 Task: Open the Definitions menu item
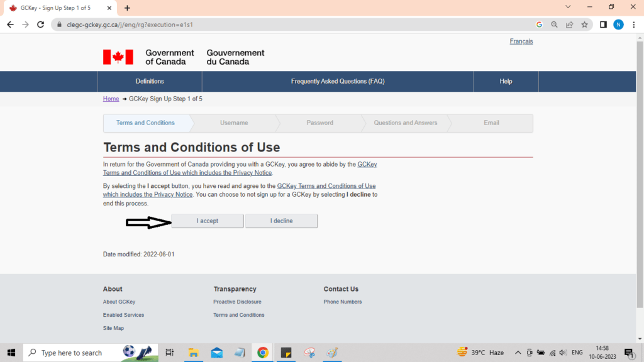point(150,81)
